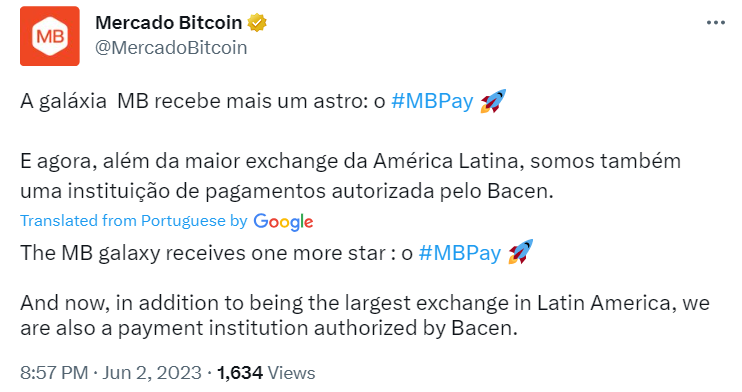This screenshot has width=742, height=392.
Task: Click 'Translated from Portuguese by' link
Action: [x=133, y=221]
